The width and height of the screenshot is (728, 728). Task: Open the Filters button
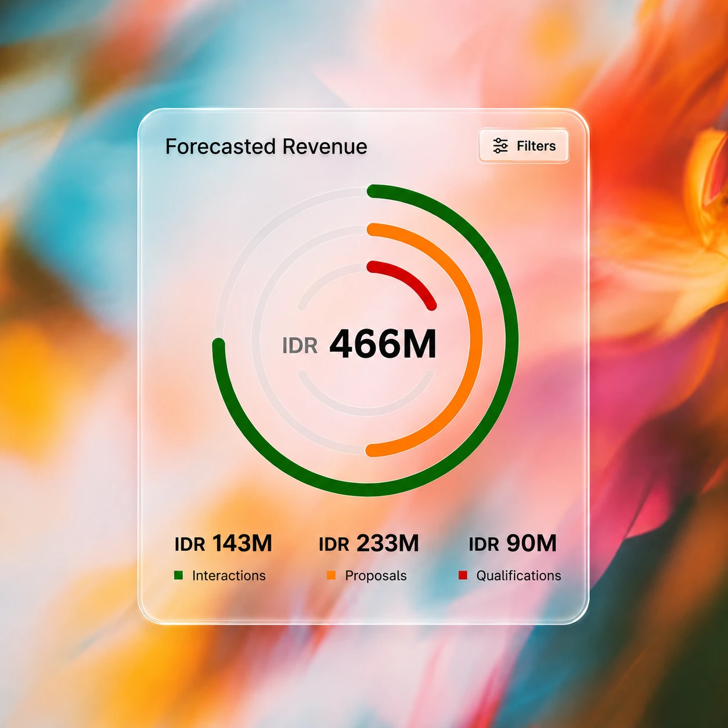click(524, 146)
